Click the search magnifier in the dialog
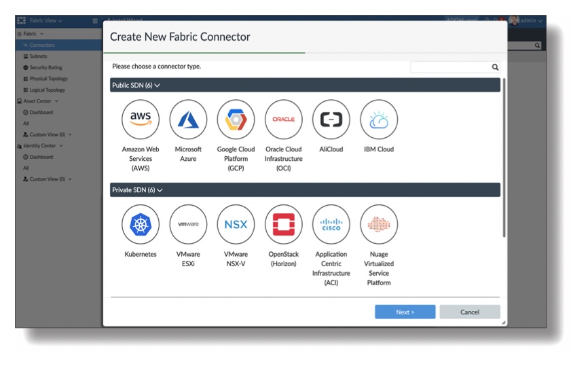This screenshot has width=588, height=366. pyautogui.click(x=495, y=67)
